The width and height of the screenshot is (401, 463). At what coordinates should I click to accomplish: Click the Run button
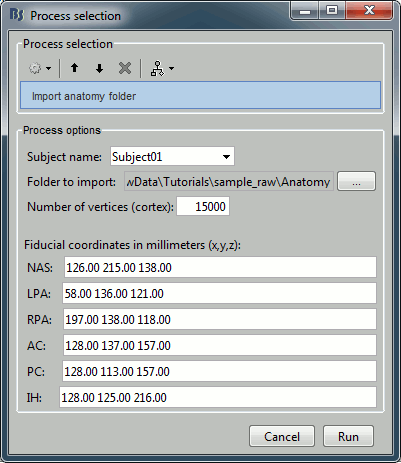point(348,436)
